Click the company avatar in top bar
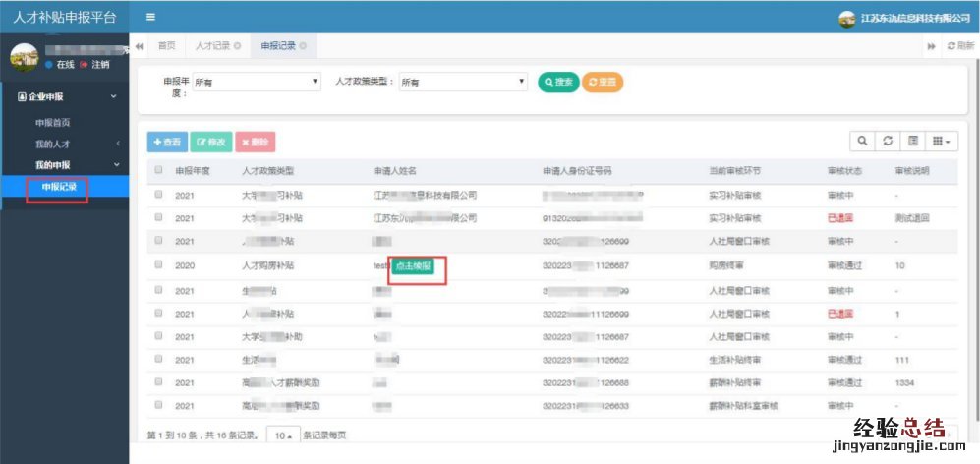The width and height of the screenshot is (980, 464). click(846, 18)
